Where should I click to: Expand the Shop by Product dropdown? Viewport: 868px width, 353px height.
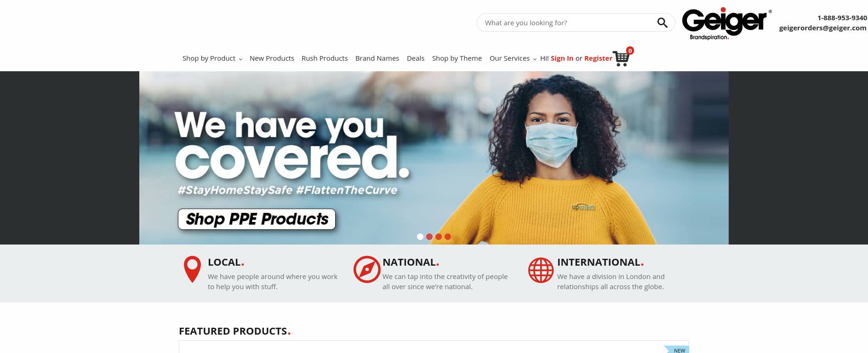(212, 58)
